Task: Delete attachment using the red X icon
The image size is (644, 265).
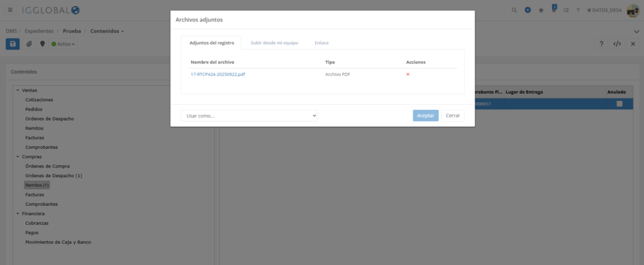Action: point(408,74)
